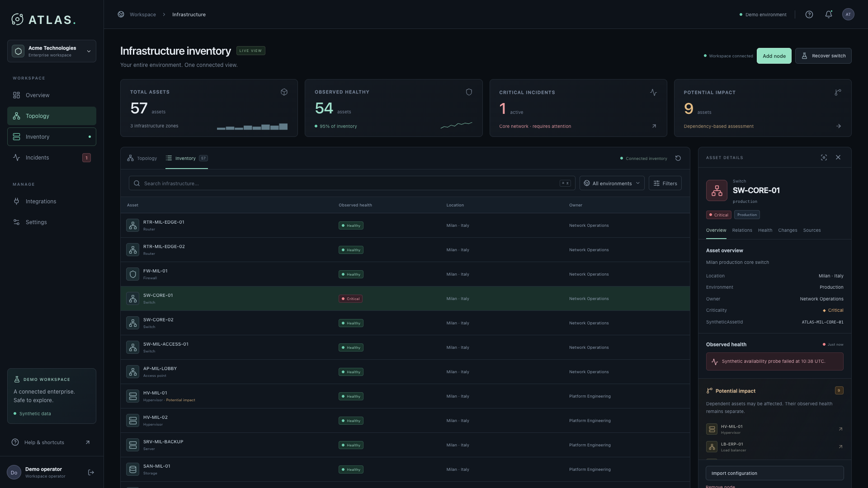Viewport: 868px width, 488px height.
Task: Click the FW-MIL-01 firewall shield icon
Action: (x=132, y=274)
